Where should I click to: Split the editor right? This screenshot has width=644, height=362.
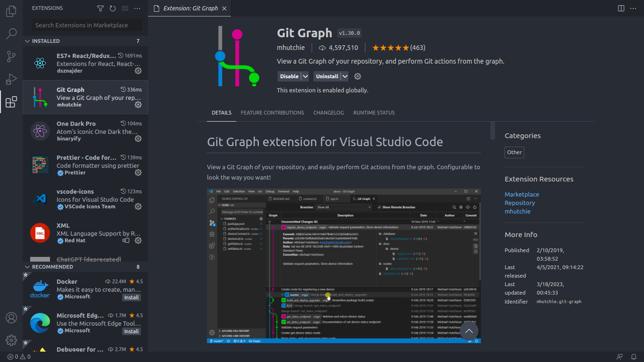click(x=621, y=8)
